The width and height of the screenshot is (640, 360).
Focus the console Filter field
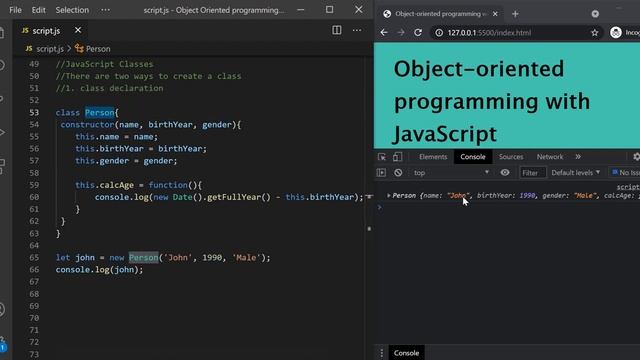[x=533, y=173]
